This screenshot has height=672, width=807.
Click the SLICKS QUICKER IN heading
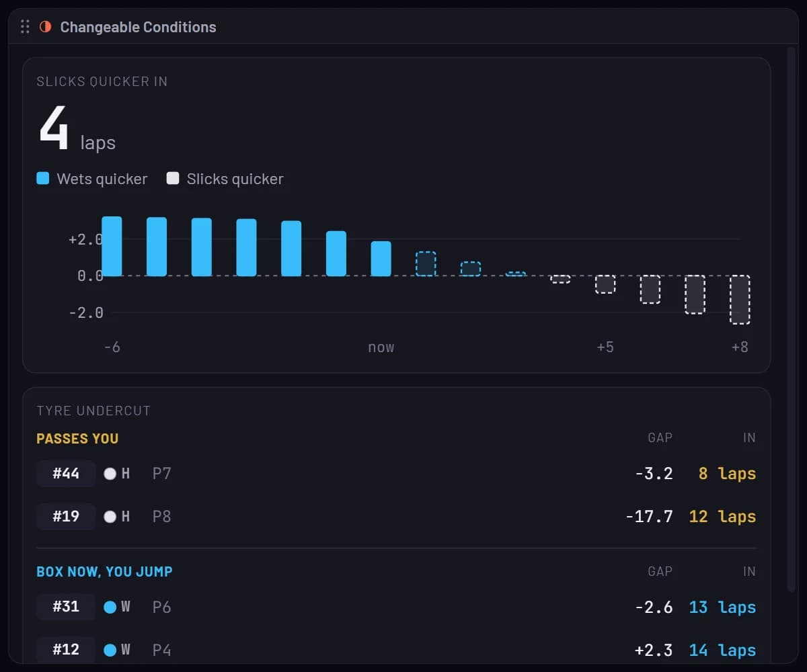pyautogui.click(x=102, y=81)
